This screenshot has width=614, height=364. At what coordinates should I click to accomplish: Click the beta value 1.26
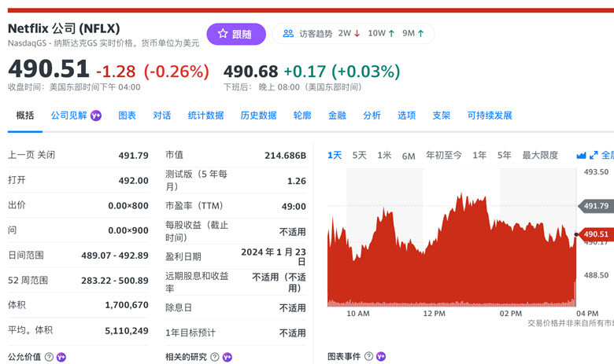[297, 181]
